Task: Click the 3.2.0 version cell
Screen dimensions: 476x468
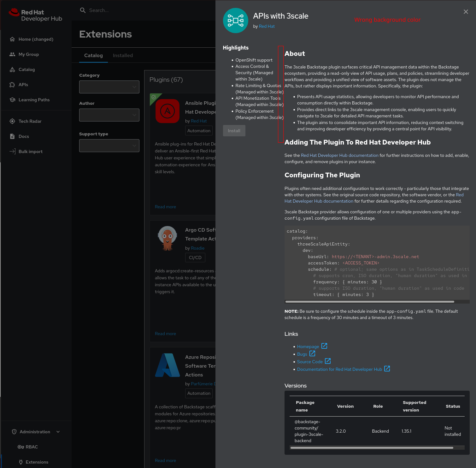Action: pyautogui.click(x=341, y=431)
